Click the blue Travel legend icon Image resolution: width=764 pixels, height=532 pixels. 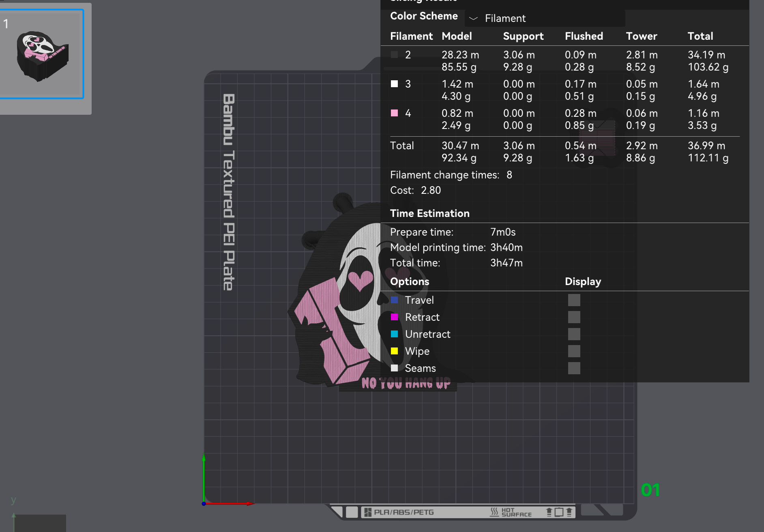click(x=394, y=300)
